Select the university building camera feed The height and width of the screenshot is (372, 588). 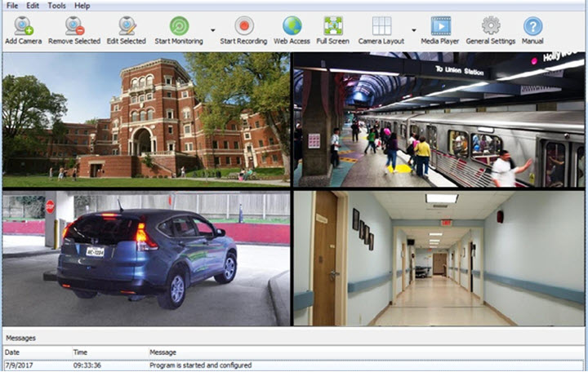(x=146, y=120)
